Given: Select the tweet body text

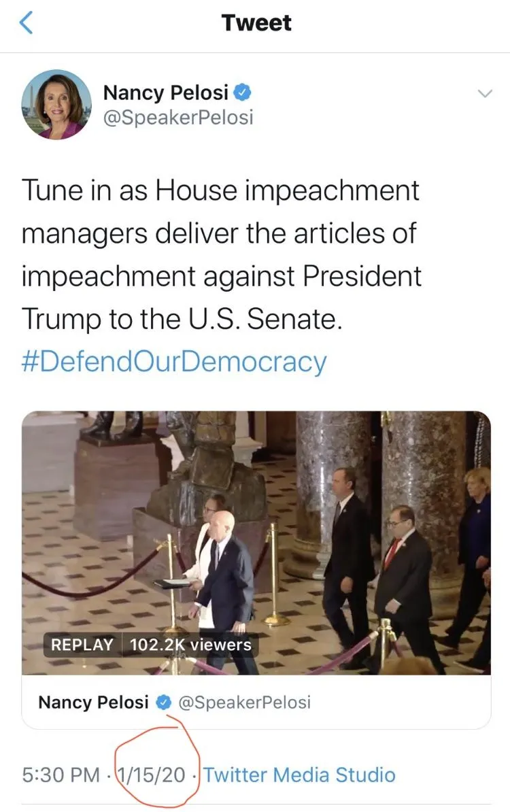Looking at the screenshot, I should [221, 254].
